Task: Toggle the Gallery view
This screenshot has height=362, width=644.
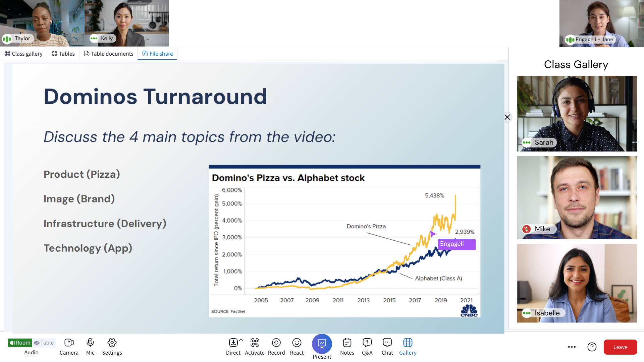Action: (x=408, y=347)
